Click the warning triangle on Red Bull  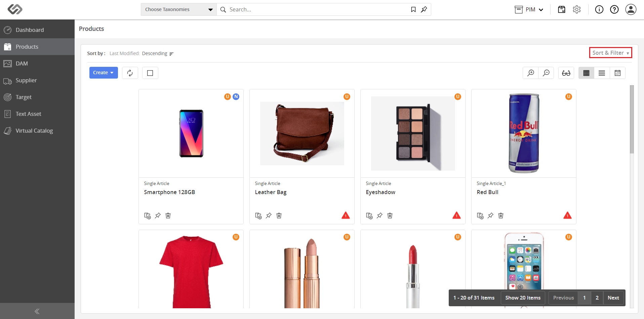(x=567, y=215)
